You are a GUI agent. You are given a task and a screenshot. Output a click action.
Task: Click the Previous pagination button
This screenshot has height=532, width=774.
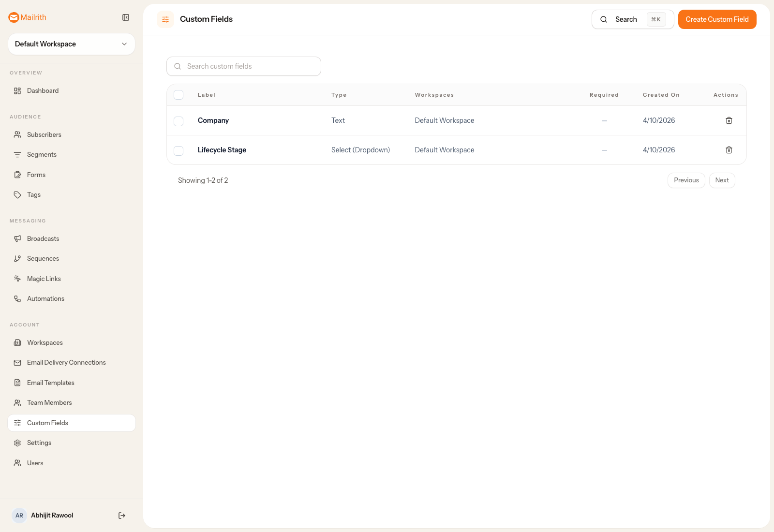pos(686,180)
